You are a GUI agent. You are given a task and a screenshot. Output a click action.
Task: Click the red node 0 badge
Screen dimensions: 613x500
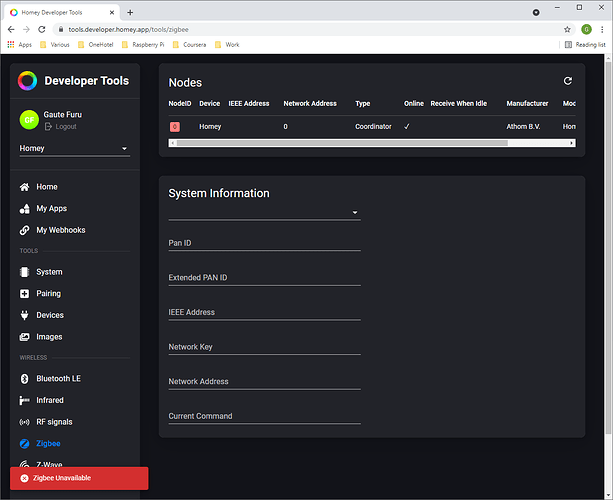click(x=175, y=127)
